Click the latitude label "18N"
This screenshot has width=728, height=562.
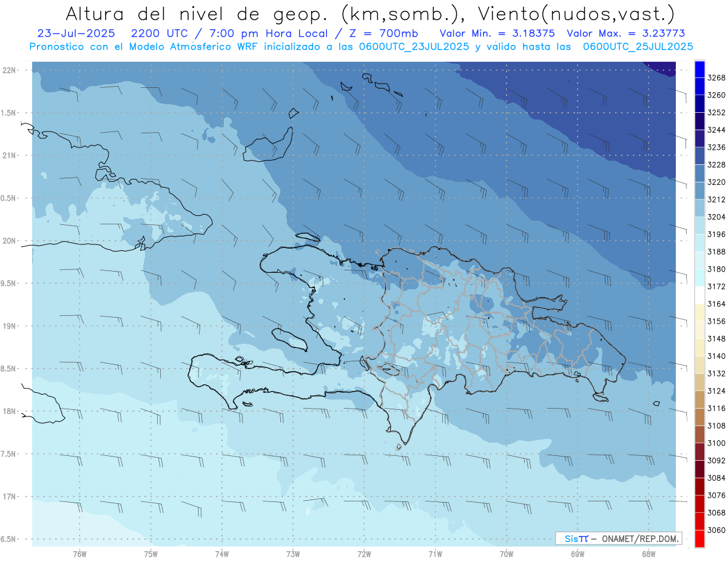[8, 412]
